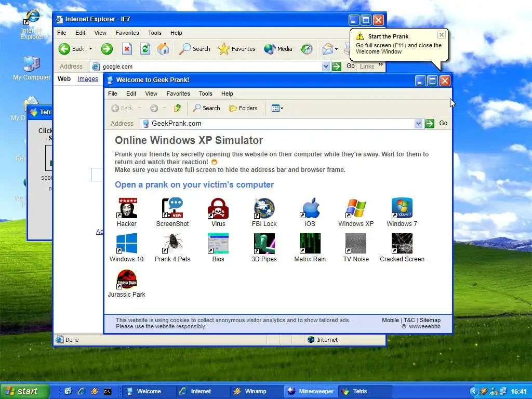Click Go button beside google.com address
This screenshot has width=532, height=399.
point(344,66)
